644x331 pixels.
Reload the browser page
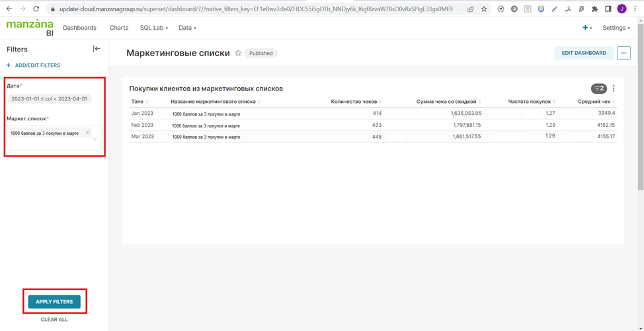[x=36, y=9]
